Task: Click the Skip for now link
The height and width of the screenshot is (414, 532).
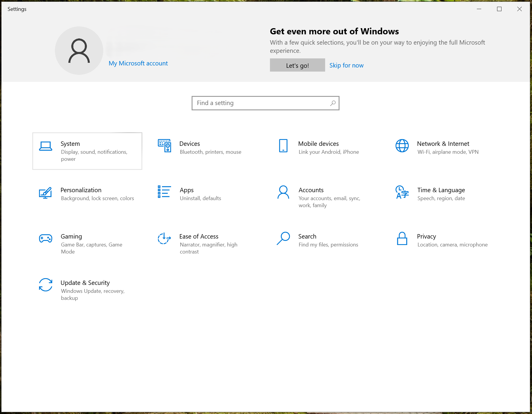Action: pos(346,65)
